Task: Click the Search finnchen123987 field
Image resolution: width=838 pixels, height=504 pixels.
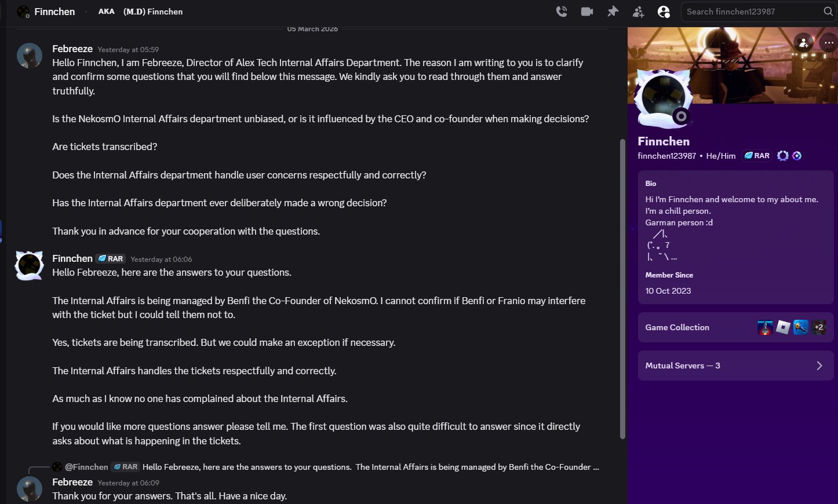Action: click(750, 12)
